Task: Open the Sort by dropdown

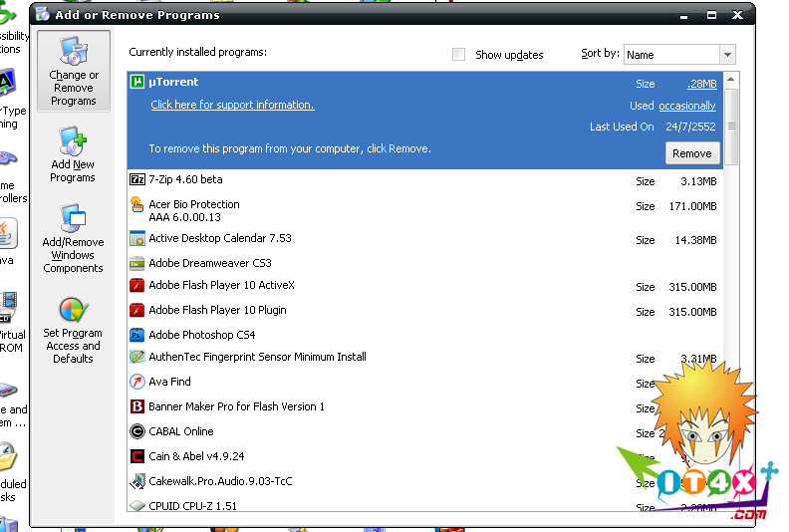Action: (727, 55)
